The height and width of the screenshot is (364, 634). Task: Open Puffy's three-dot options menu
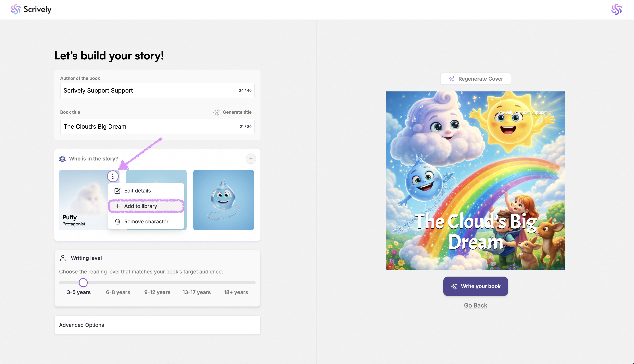coord(113,176)
